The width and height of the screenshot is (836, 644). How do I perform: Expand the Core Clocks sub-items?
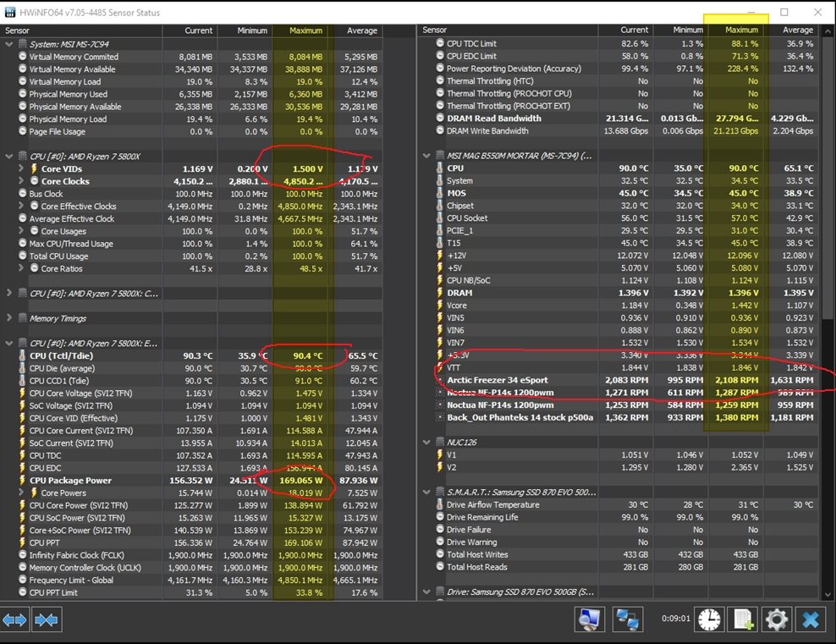click(22, 181)
